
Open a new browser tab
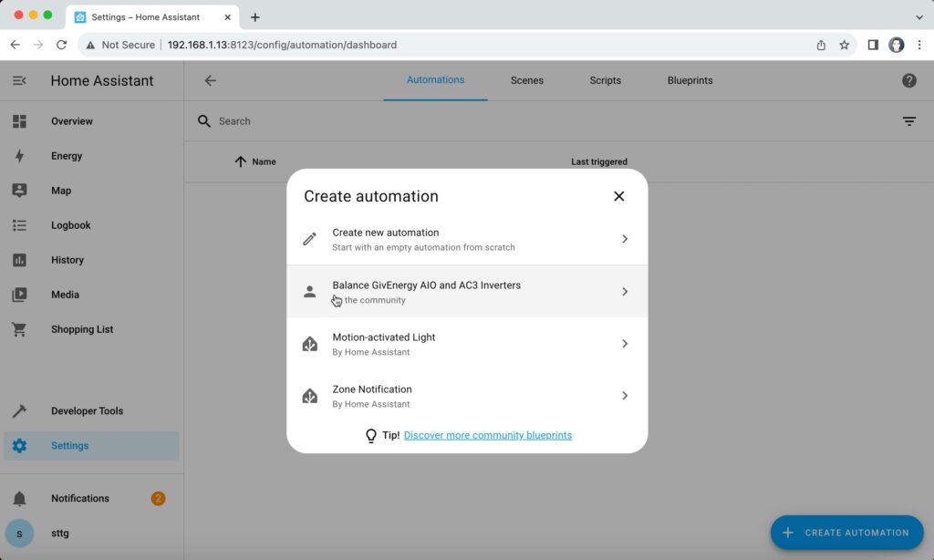tap(255, 17)
